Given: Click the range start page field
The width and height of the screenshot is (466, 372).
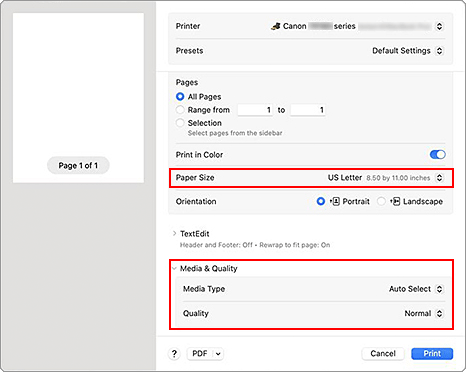Looking at the screenshot, I should tap(255, 110).
